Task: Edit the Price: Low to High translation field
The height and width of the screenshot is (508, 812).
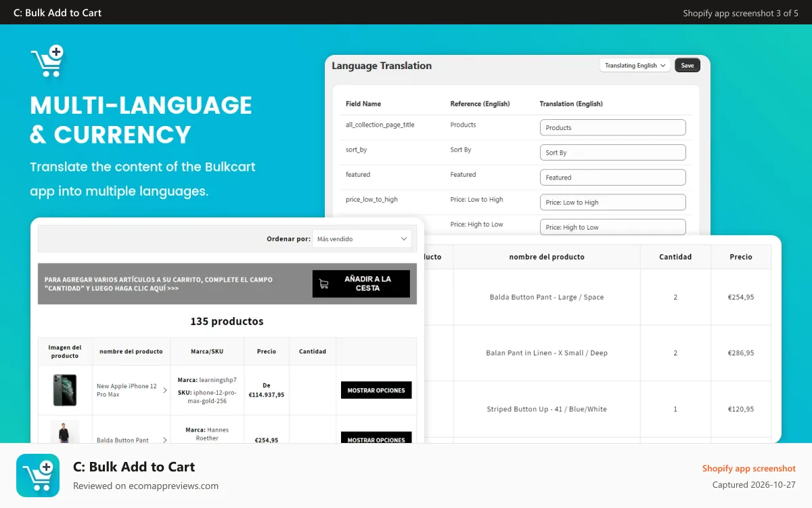Action: (x=612, y=203)
